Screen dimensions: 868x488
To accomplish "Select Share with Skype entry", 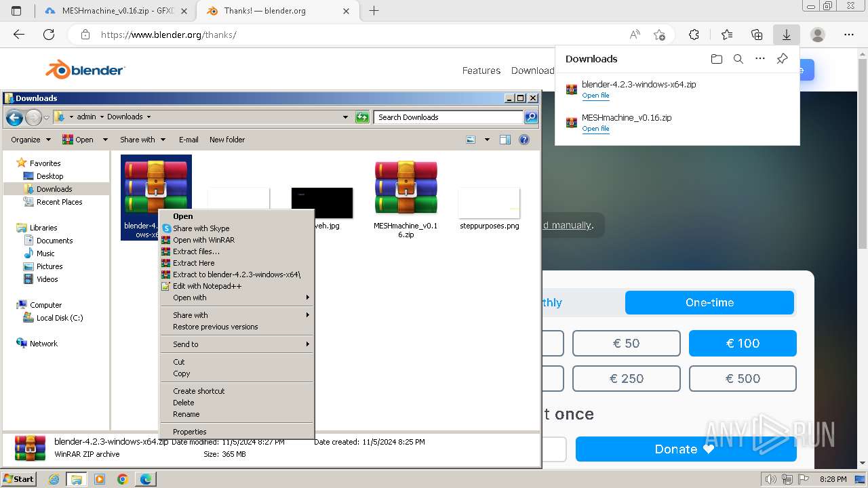I will click(x=237, y=228).
